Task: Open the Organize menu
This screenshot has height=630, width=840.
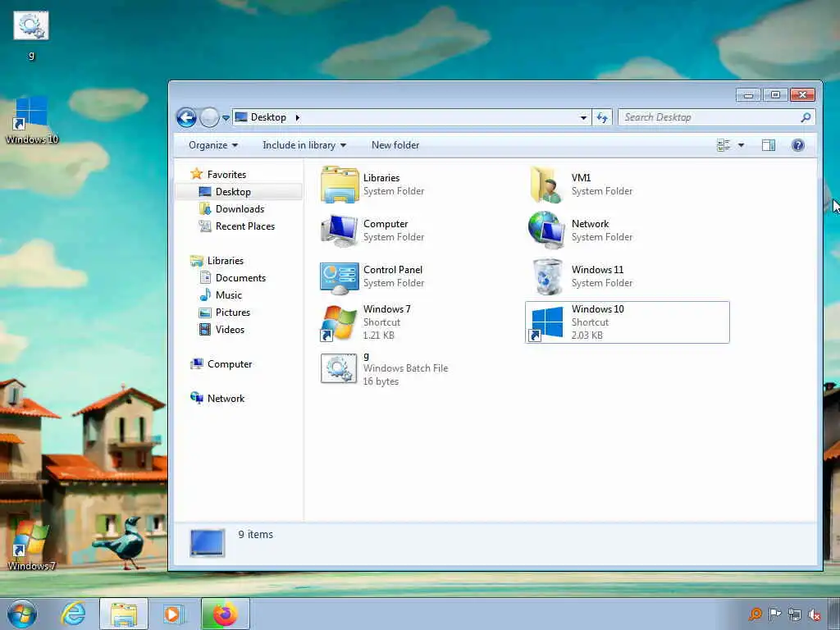Action: coord(213,145)
